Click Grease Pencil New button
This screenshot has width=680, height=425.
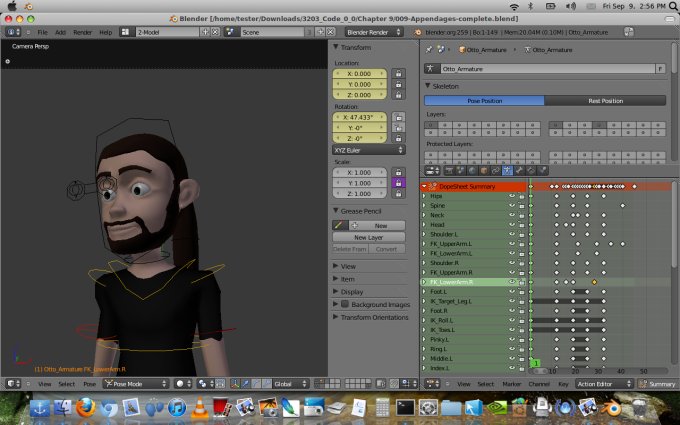(376, 226)
